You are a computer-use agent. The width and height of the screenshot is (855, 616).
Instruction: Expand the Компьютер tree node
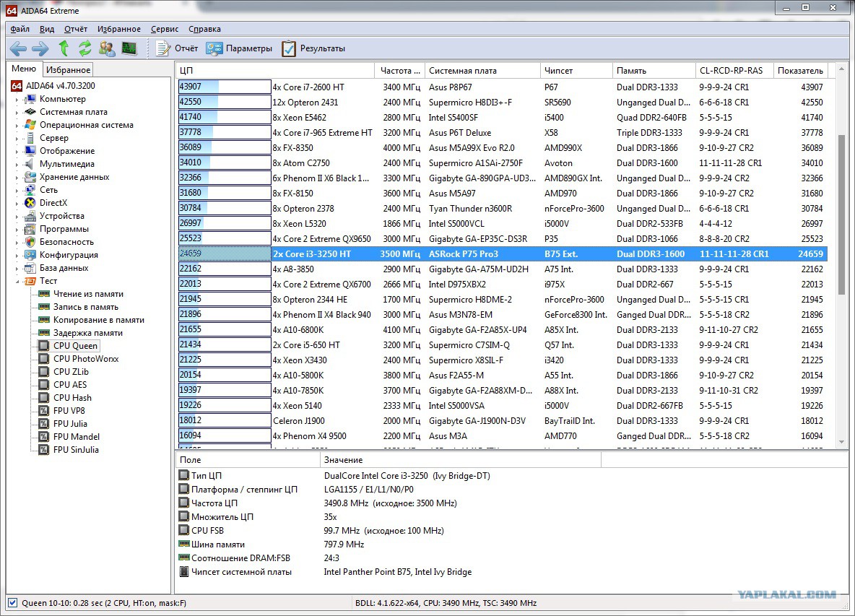point(17,100)
